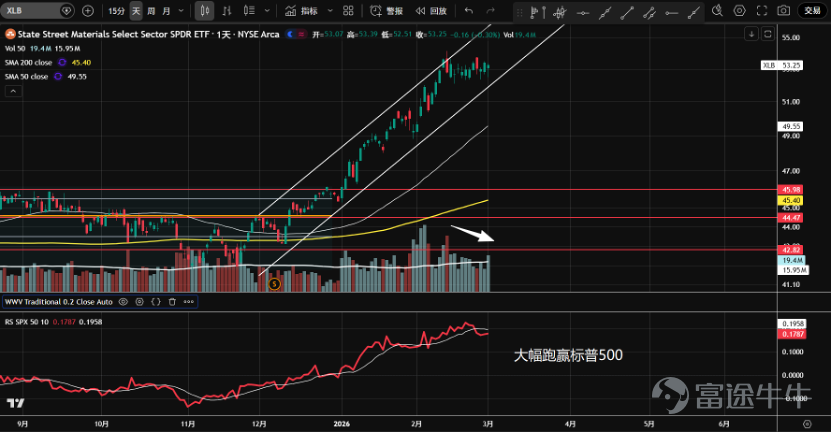Click the SMA 200 close legend

coord(29,62)
